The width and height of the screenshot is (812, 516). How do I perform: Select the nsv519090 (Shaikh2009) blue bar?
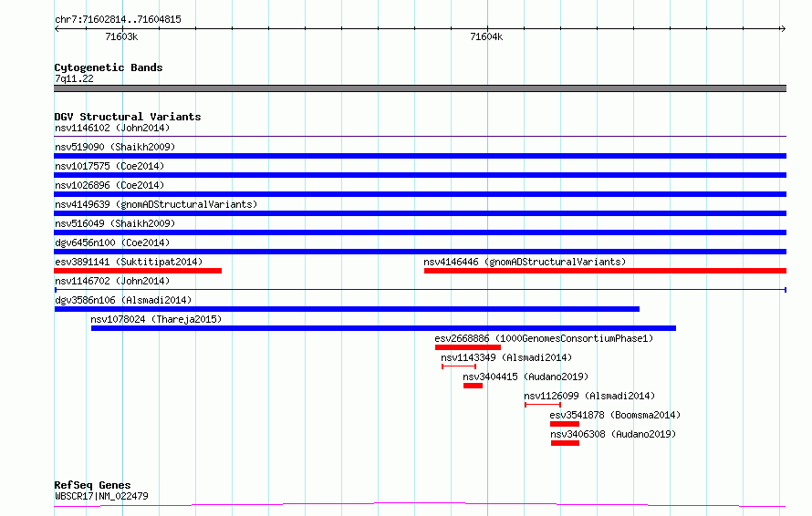click(x=420, y=156)
